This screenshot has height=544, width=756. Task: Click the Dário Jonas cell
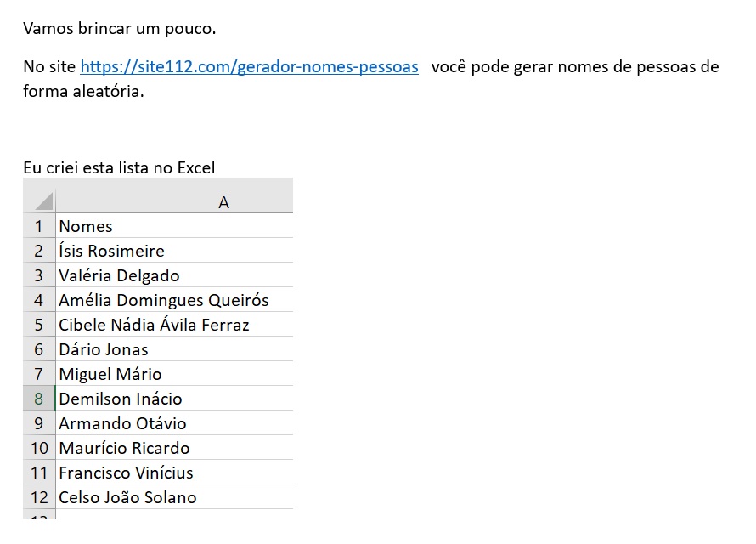point(174,348)
